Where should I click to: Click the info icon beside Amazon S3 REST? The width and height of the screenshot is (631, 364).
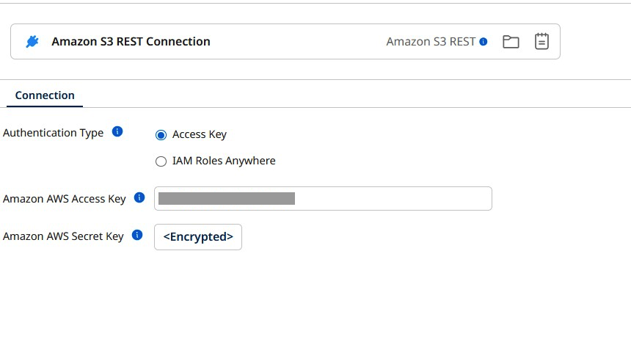point(484,42)
